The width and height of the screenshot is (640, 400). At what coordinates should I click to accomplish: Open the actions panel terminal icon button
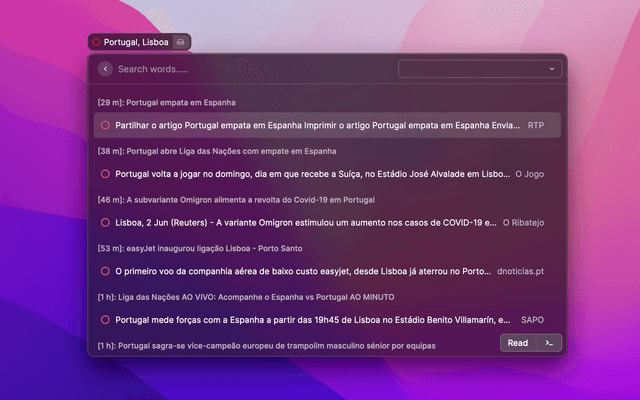[x=548, y=343]
